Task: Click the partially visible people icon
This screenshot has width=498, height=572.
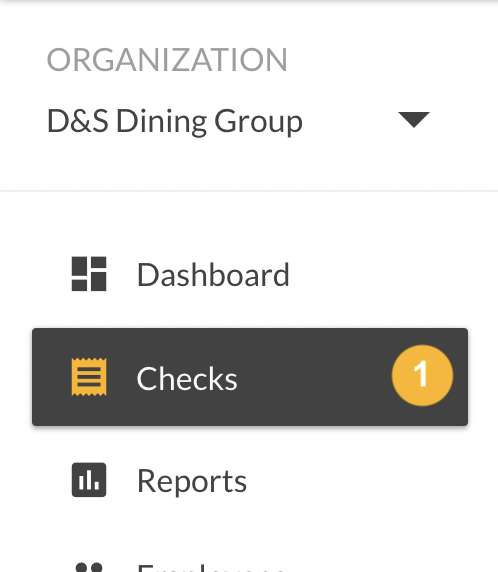Action: 89,567
